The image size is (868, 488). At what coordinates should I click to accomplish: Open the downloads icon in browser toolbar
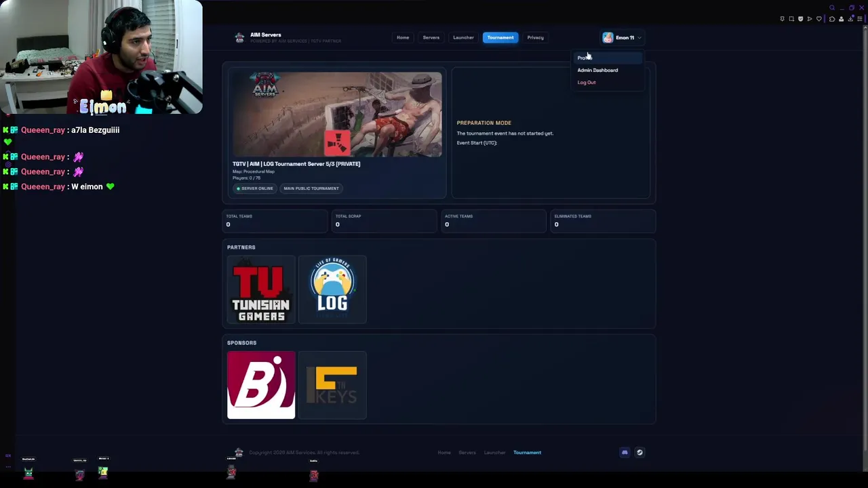[850, 18]
